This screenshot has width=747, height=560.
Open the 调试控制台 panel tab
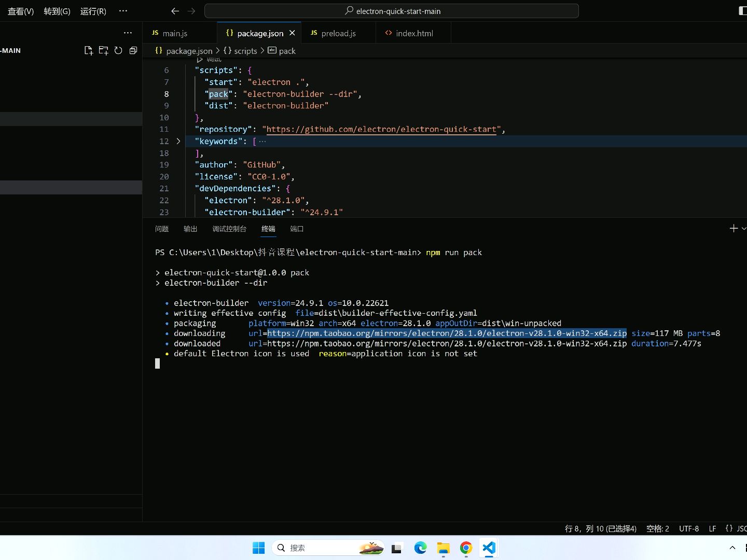[229, 229]
